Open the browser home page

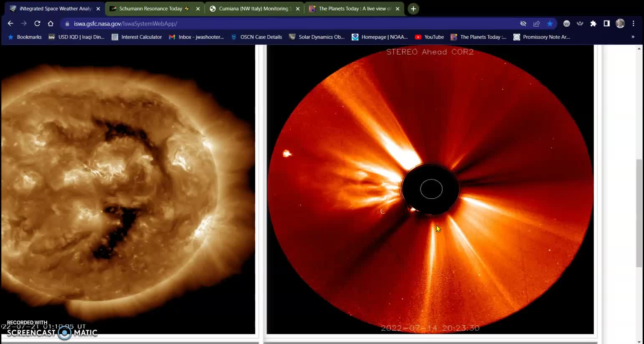[51, 24]
